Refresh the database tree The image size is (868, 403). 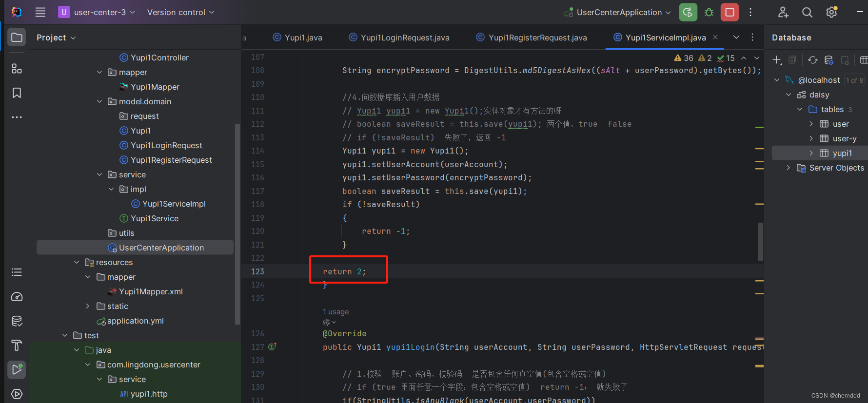click(x=812, y=60)
